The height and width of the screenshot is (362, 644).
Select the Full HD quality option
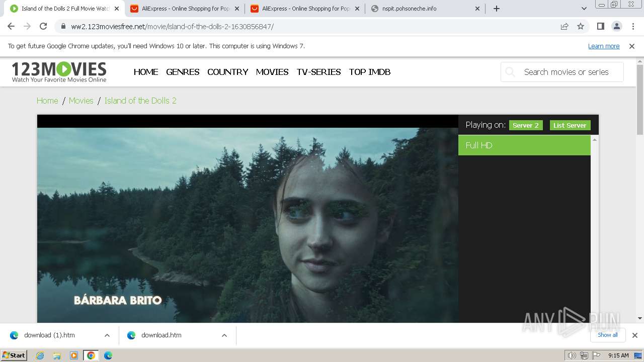point(524,145)
